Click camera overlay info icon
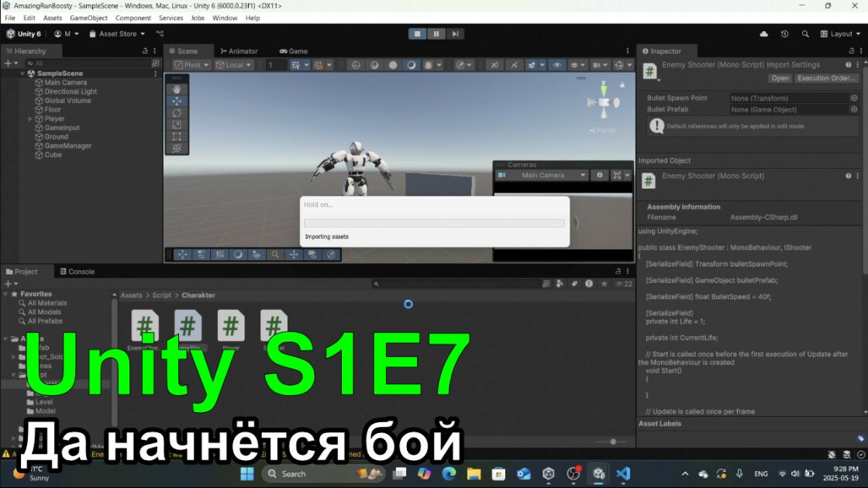This screenshot has width=868, height=488. [x=600, y=175]
